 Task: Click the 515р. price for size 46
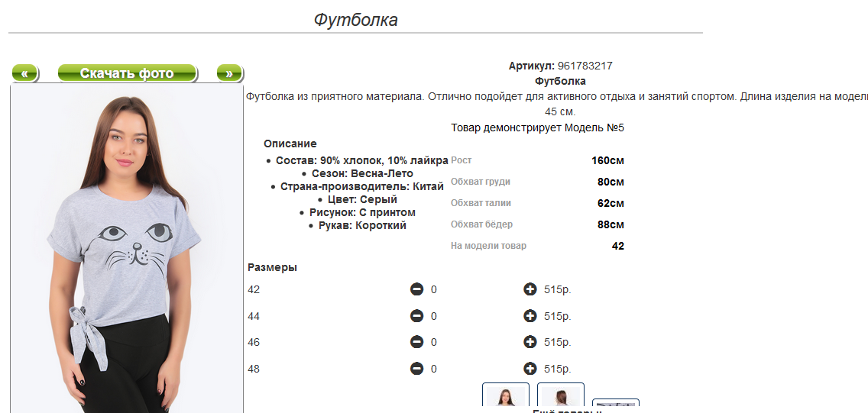(x=558, y=342)
